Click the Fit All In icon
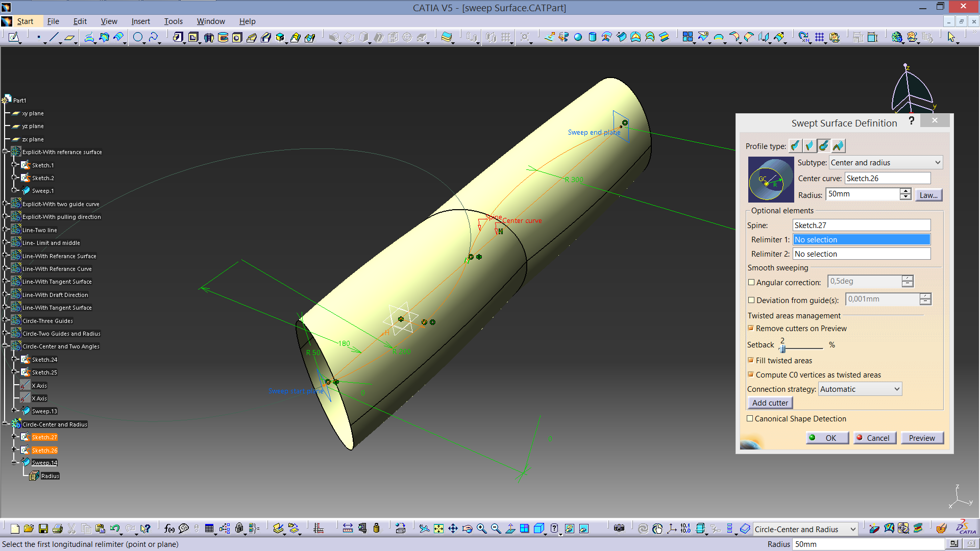This screenshot has width=980, height=551. (438, 529)
